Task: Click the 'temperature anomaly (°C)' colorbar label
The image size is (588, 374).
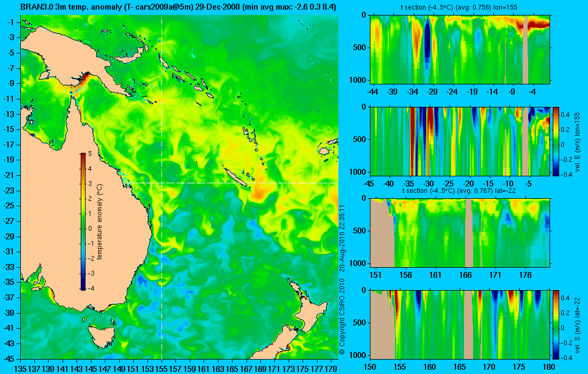Action: [100, 222]
